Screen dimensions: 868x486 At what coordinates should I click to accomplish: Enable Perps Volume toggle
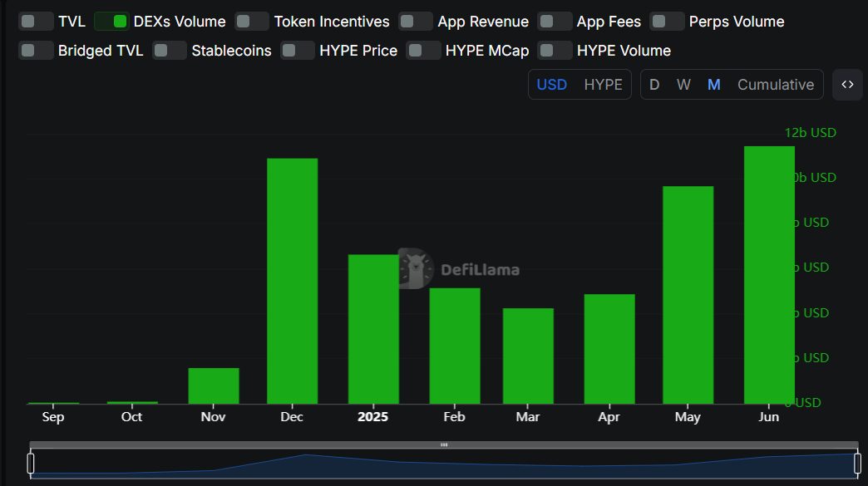point(667,22)
